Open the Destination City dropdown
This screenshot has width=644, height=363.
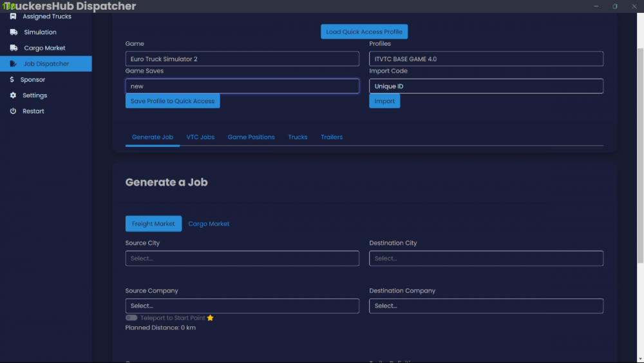[486, 259]
